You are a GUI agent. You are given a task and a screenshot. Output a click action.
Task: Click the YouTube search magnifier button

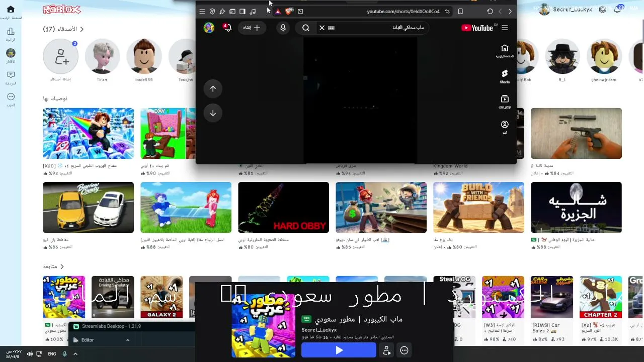click(x=306, y=28)
